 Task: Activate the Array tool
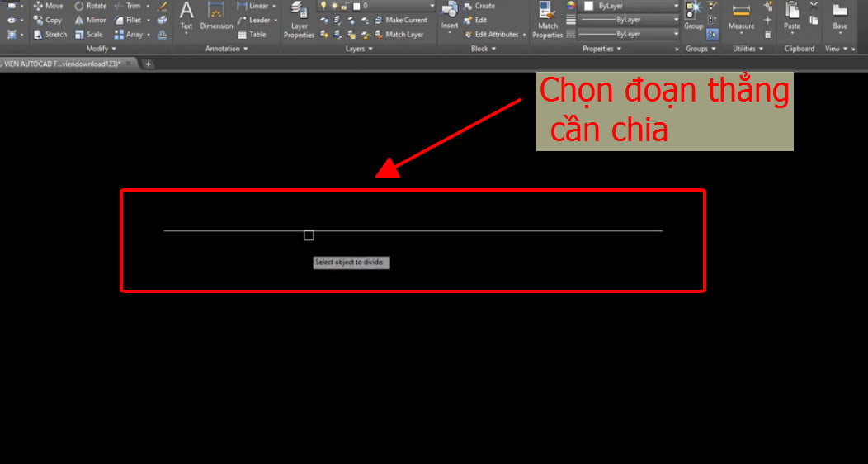(x=129, y=35)
